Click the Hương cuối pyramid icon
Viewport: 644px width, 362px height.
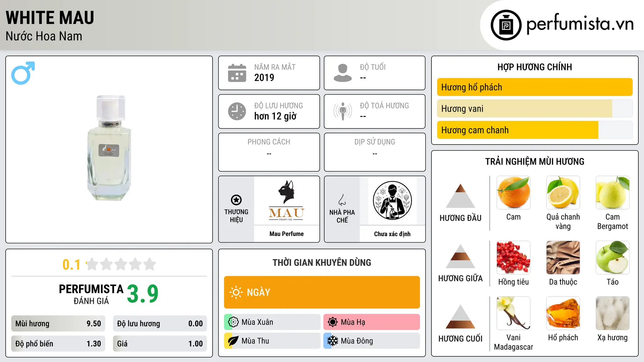coord(460,317)
